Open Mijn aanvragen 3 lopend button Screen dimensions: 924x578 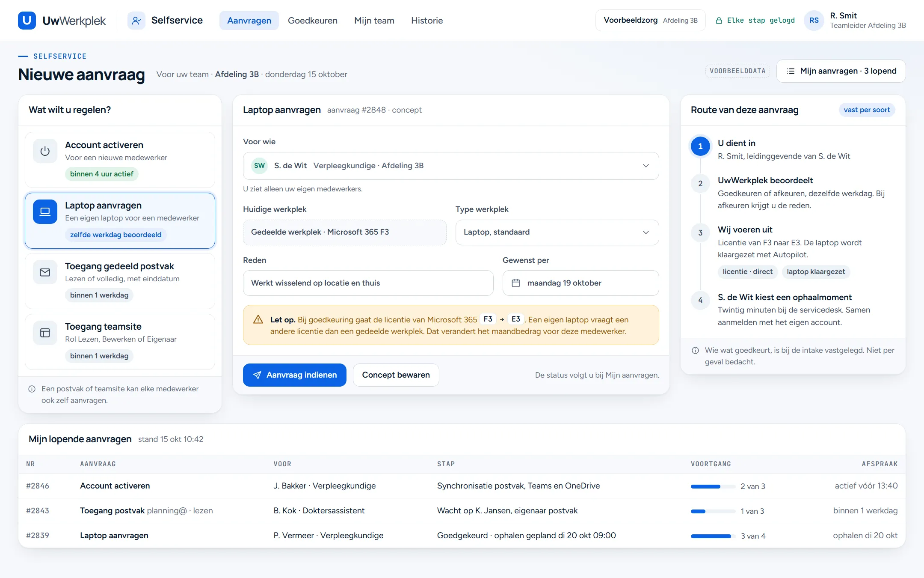841,71
